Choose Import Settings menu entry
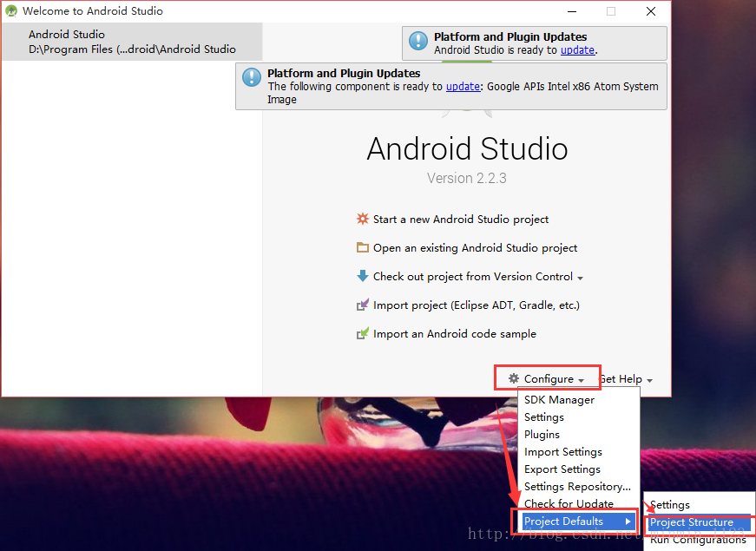756x551 pixels. pos(579,452)
